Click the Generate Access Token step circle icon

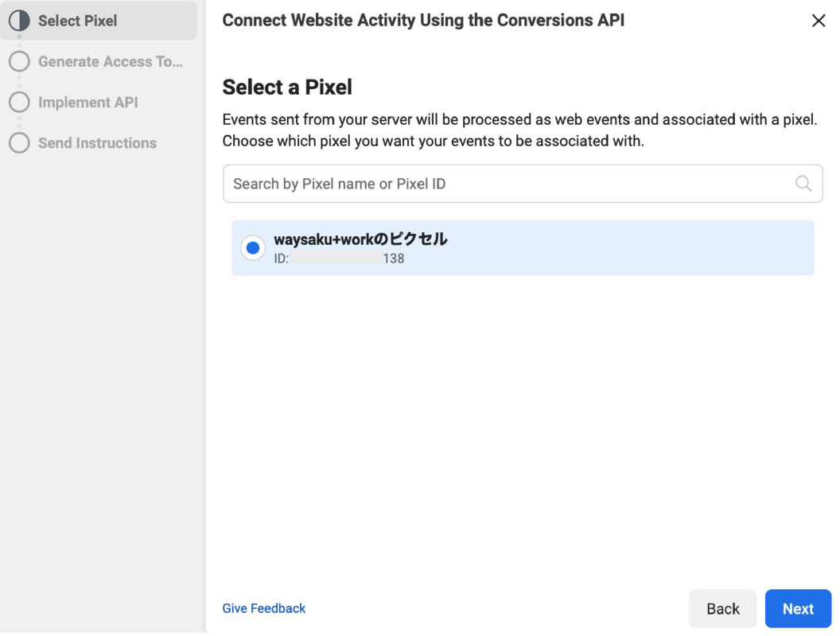[x=19, y=62]
